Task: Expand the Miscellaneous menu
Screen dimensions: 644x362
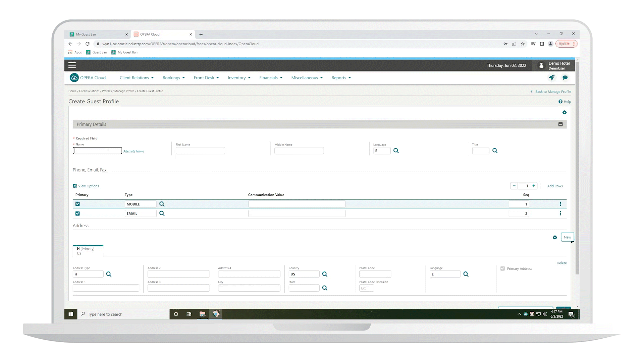Action: click(307, 78)
